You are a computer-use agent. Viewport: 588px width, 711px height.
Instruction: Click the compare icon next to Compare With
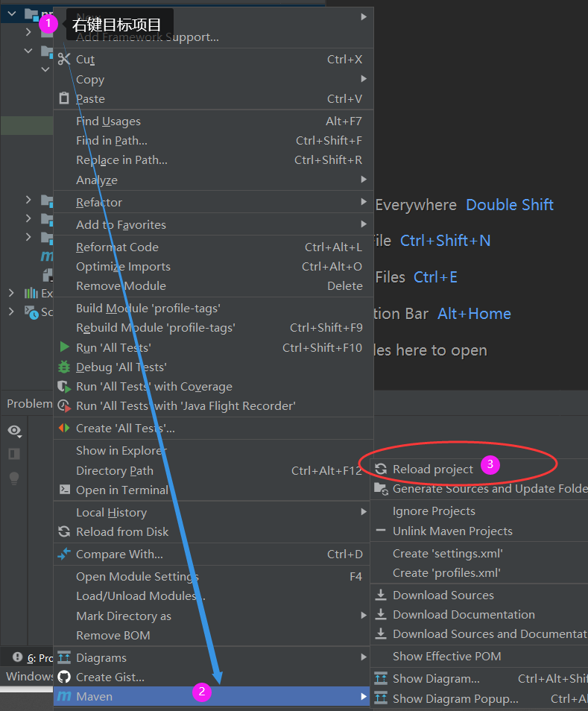[65, 554]
